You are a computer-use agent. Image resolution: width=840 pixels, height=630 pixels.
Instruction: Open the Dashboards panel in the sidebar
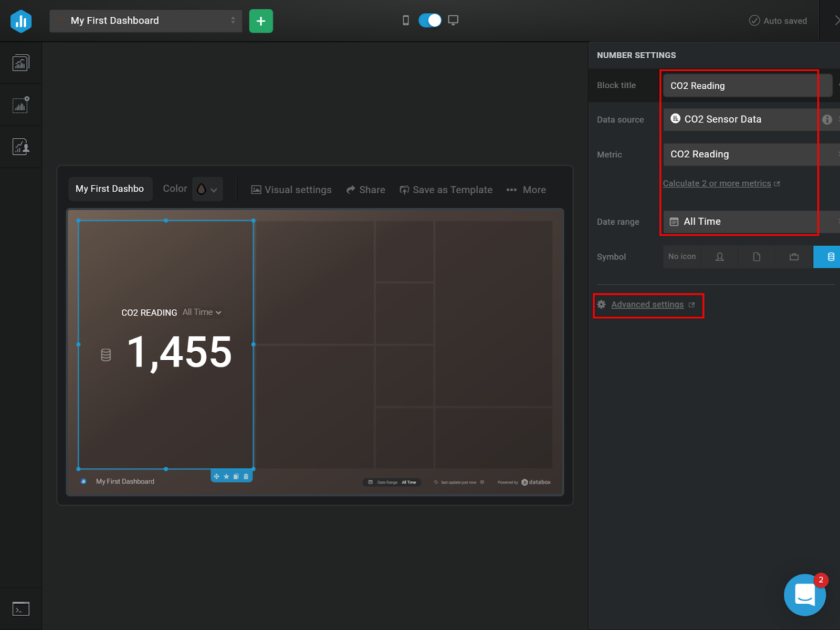pyautogui.click(x=20, y=62)
